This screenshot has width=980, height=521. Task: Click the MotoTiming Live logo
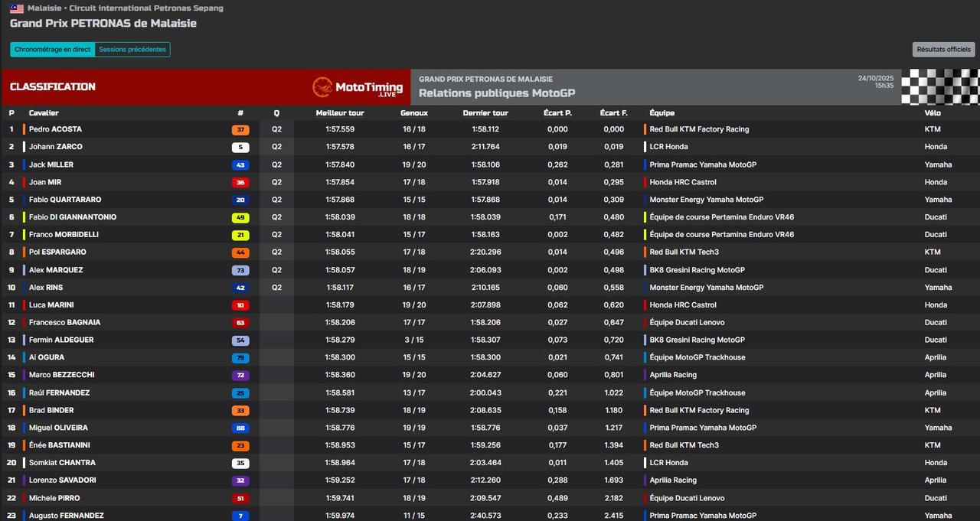pos(358,87)
